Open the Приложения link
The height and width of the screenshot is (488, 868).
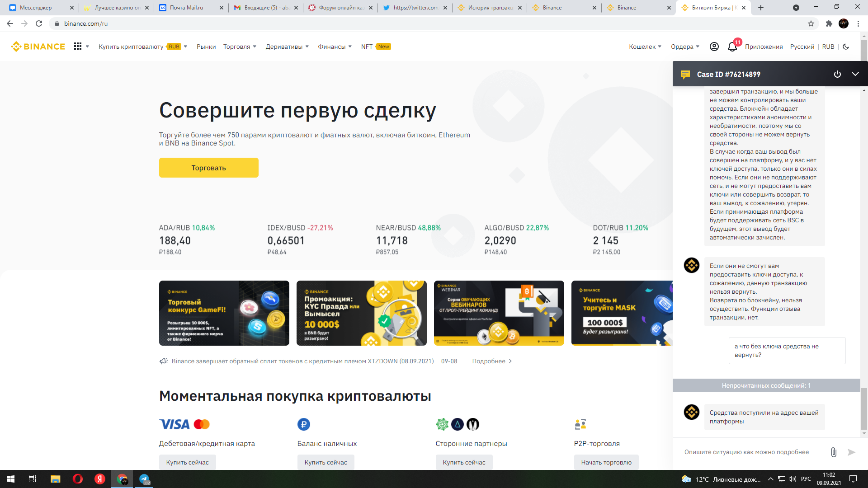click(x=764, y=47)
